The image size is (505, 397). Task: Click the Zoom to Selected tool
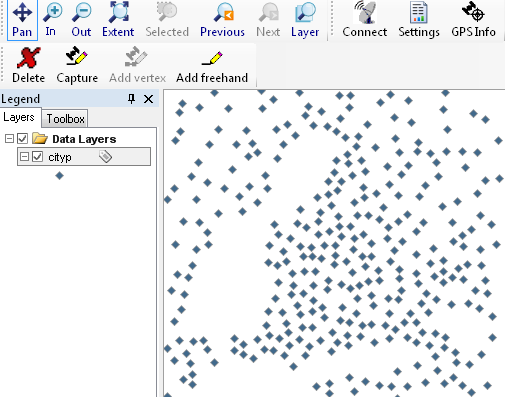click(167, 20)
